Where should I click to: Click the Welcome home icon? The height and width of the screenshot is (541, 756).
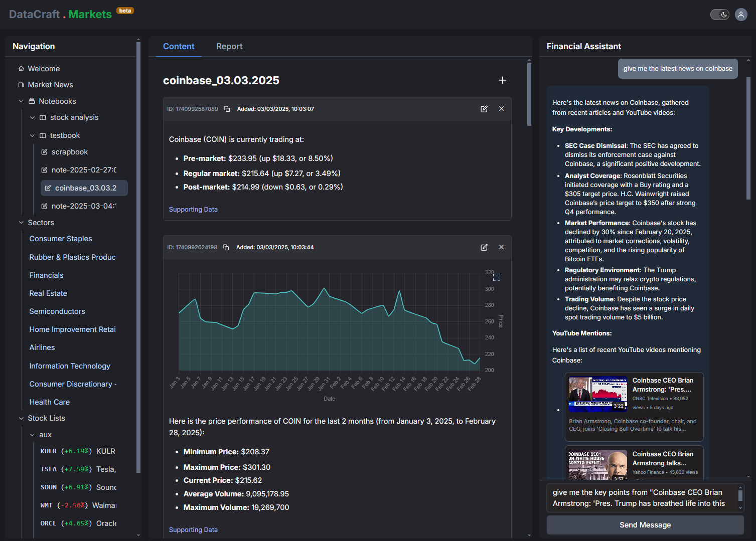click(x=21, y=69)
